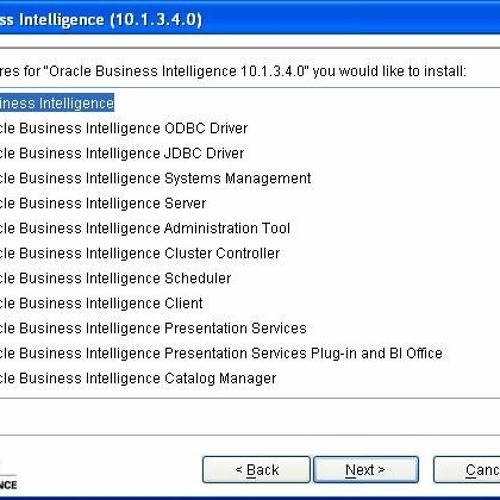Select Business Intelligence Administration Tool feature
The width and height of the screenshot is (500, 500).
145,228
